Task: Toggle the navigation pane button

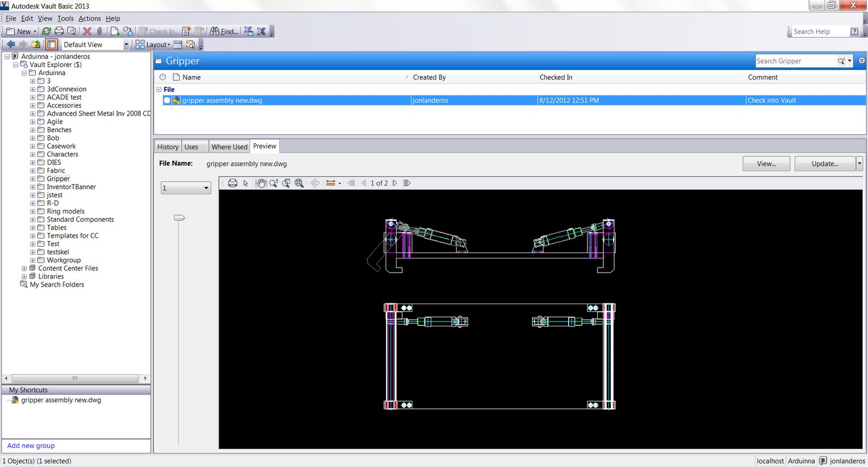Action: point(52,45)
